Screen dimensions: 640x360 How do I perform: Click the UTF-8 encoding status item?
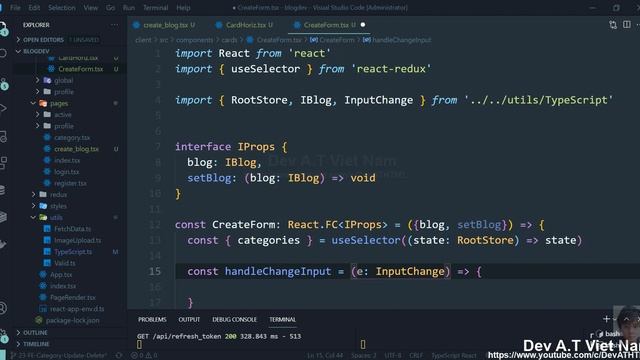click(393, 356)
